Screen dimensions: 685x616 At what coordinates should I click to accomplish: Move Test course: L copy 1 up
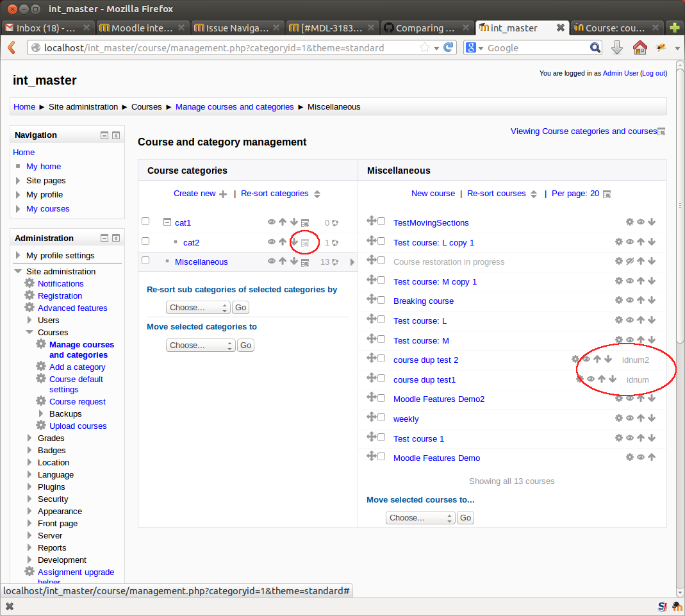pos(641,242)
